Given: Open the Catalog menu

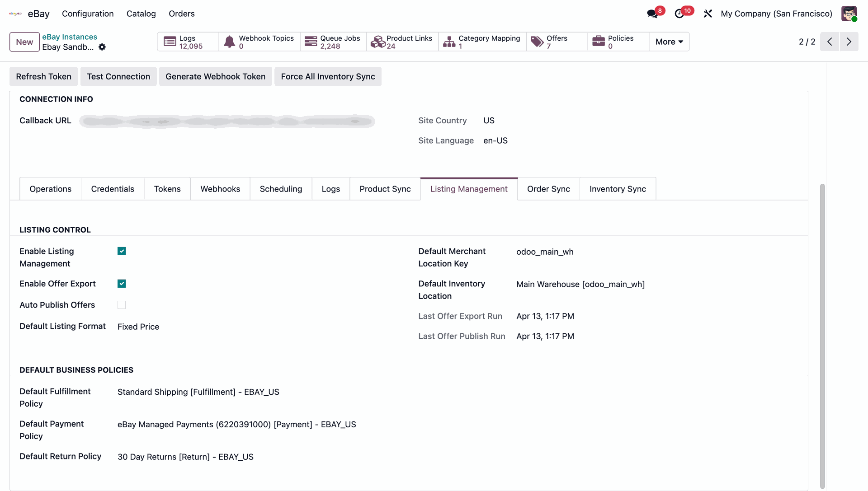Looking at the screenshot, I should 141,14.
